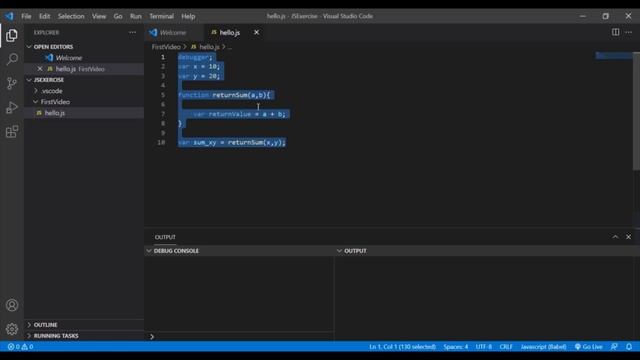Open the Search view in activity bar
Viewport: 640px width, 360px height.
click(12, 60)
